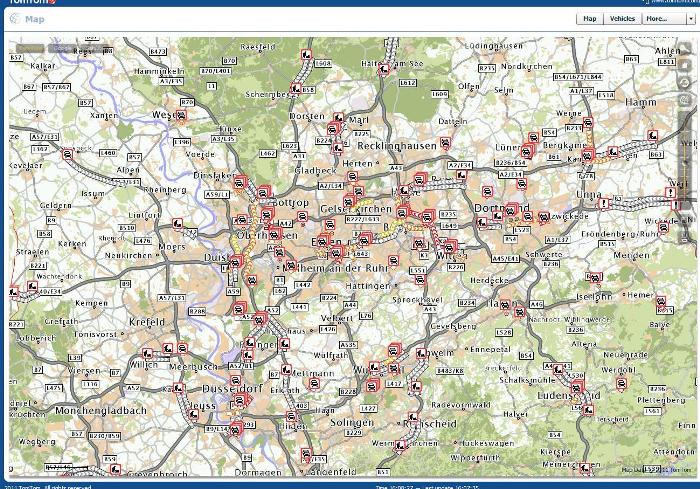Click the Kalkar town label
Image resolution: width=700 pixels, height=489 pixels.
click(x=43, y=66)
